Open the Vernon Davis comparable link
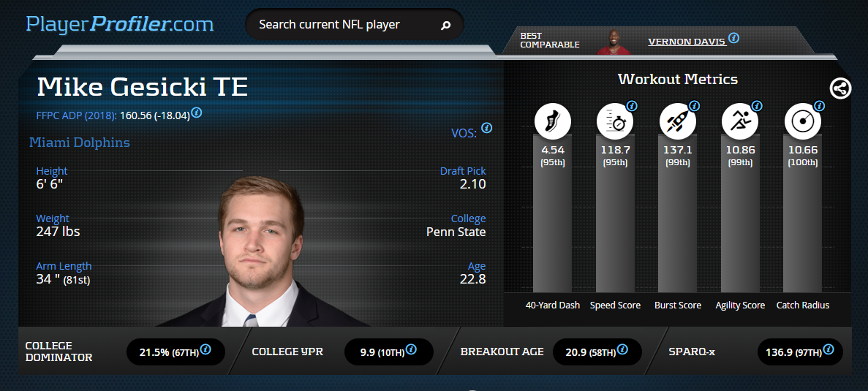The height and width of the screenshot is (391, 868). pos(687,42)
